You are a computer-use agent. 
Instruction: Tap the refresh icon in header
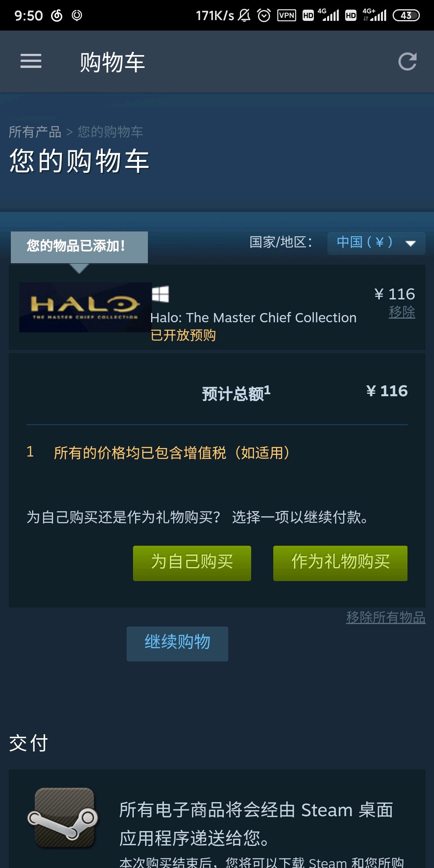tap(407, 61)
